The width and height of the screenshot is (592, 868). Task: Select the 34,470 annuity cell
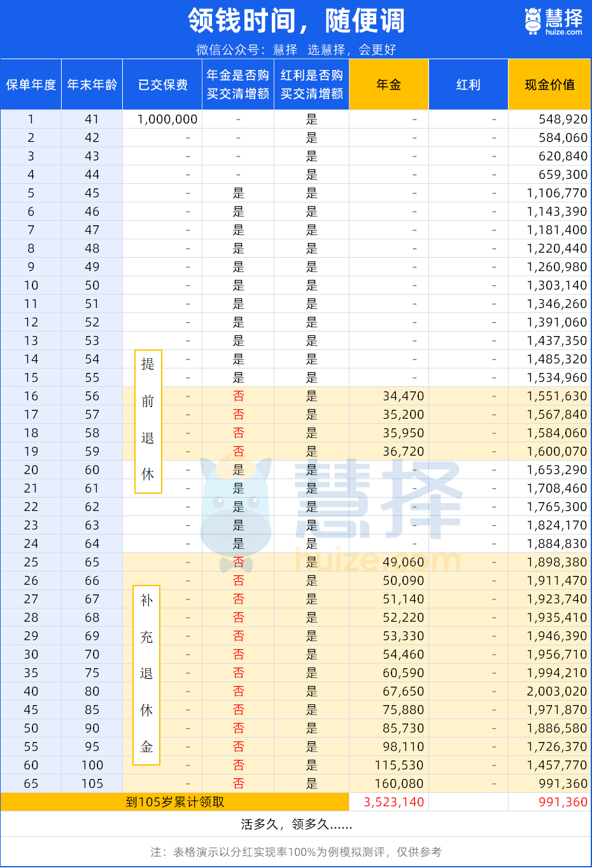pyautogui.click(x=403, y=396)
